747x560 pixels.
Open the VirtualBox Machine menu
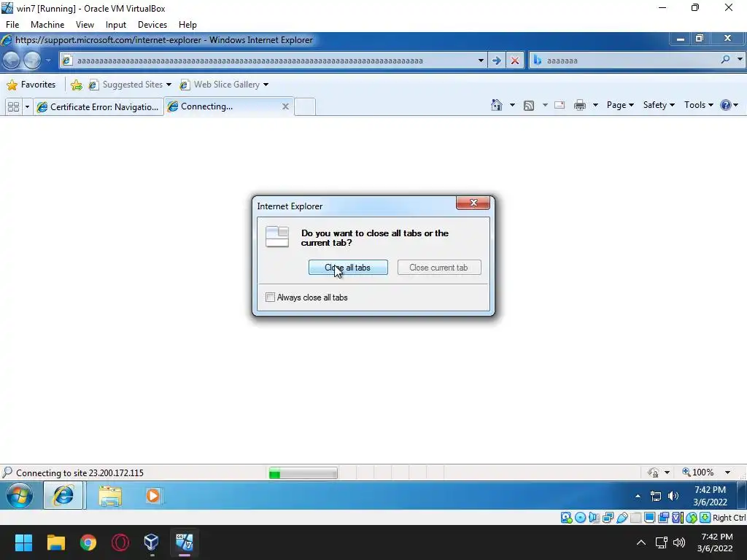click(47, 25)
